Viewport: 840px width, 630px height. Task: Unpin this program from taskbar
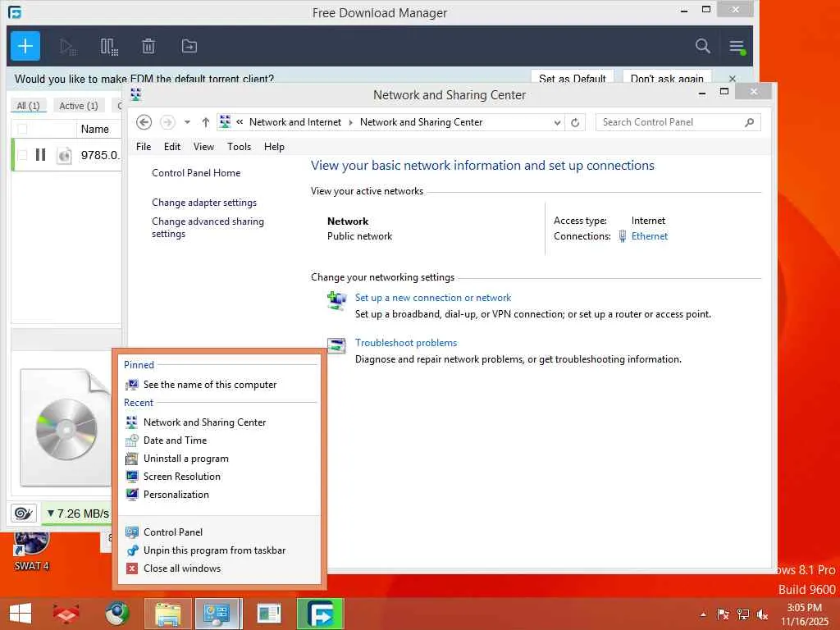point(219,550)
